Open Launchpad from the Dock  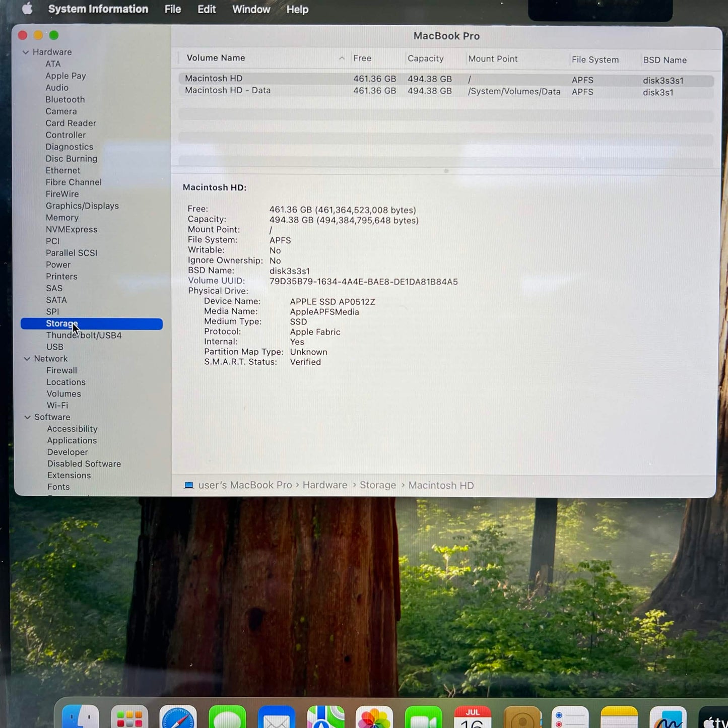click(x=129, y=717)
